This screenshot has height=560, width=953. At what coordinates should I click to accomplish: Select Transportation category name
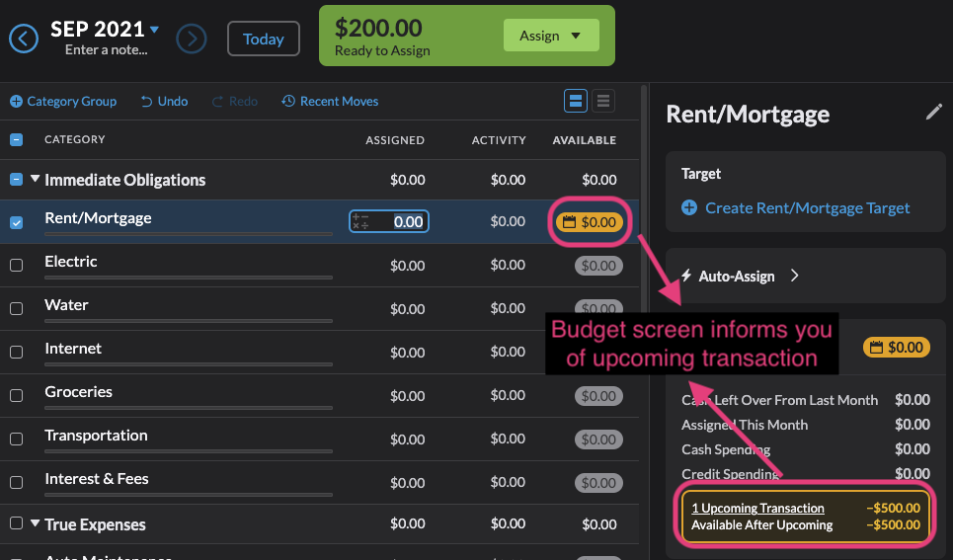(x=96, y=436)
